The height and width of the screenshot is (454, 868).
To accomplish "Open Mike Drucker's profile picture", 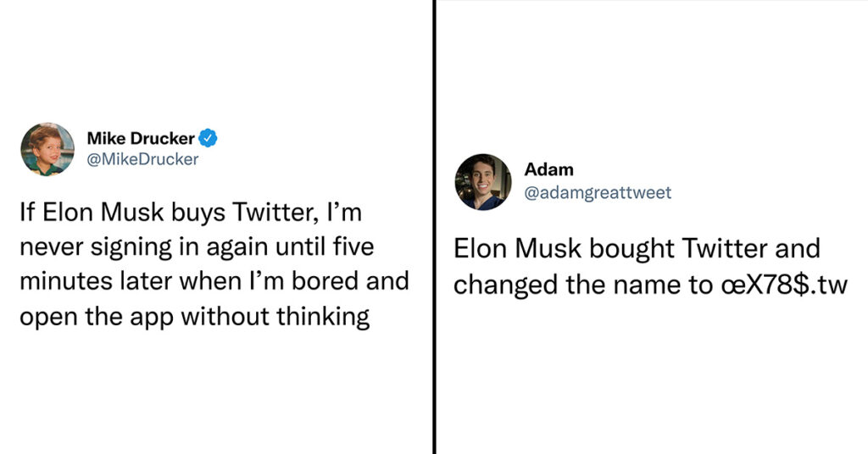I will tap(47, 149).
